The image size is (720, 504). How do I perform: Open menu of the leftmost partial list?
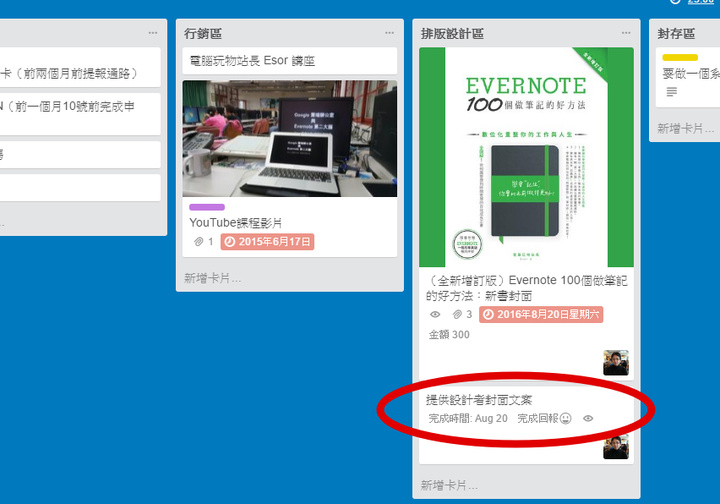153,33
